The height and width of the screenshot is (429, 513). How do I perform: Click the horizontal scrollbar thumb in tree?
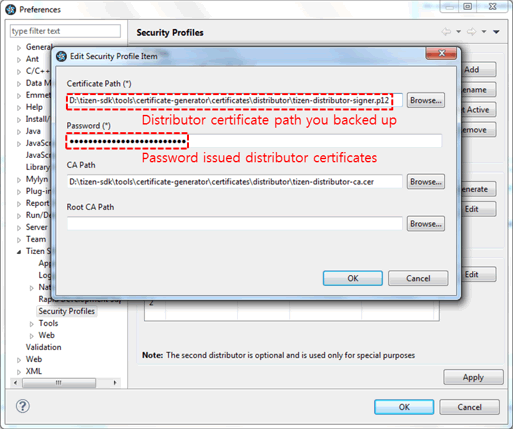point(59,382)
